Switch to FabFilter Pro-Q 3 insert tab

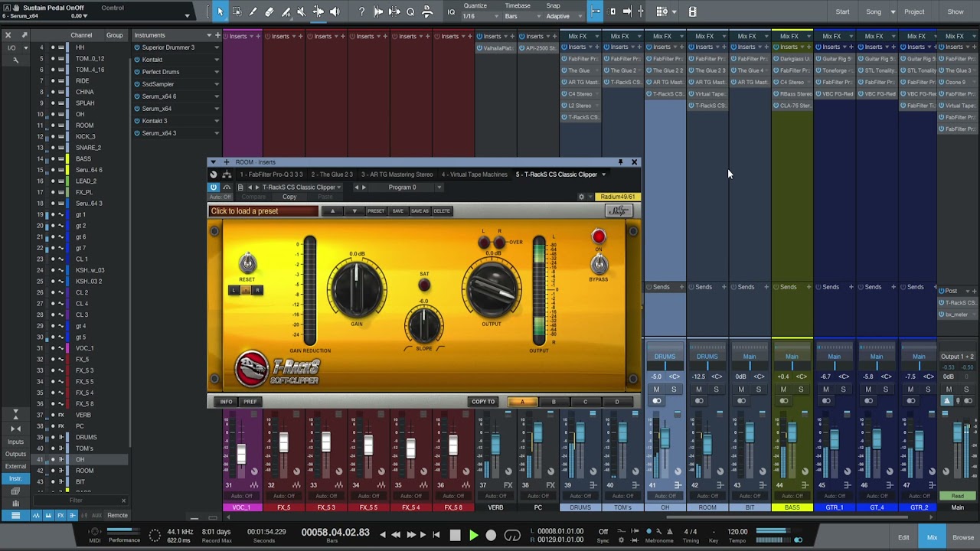[272, 174]
